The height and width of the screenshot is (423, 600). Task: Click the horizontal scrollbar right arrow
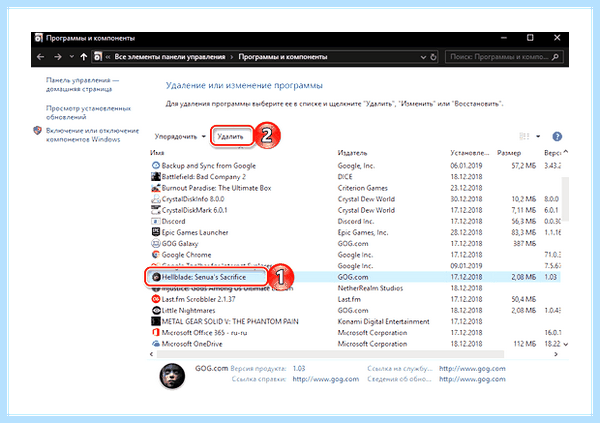coord(556,354)
